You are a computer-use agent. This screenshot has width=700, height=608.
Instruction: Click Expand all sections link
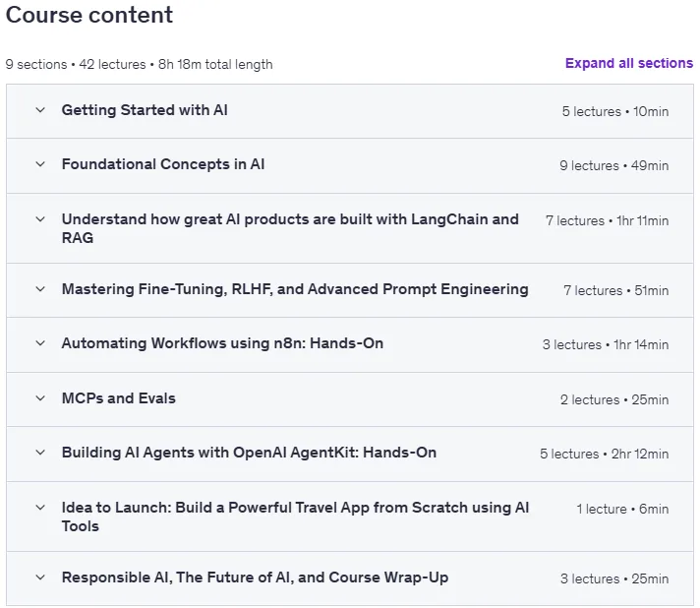coord(629,63)
